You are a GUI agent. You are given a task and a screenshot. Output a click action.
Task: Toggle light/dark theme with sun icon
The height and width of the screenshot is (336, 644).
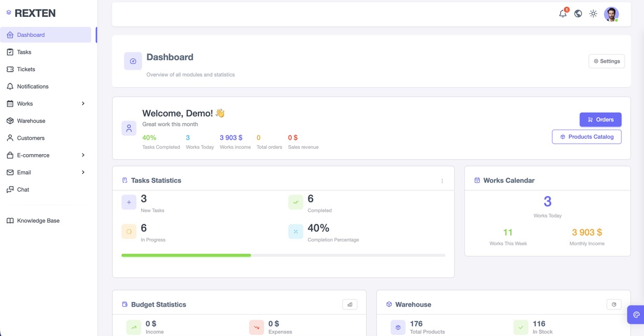coord(593,13)
